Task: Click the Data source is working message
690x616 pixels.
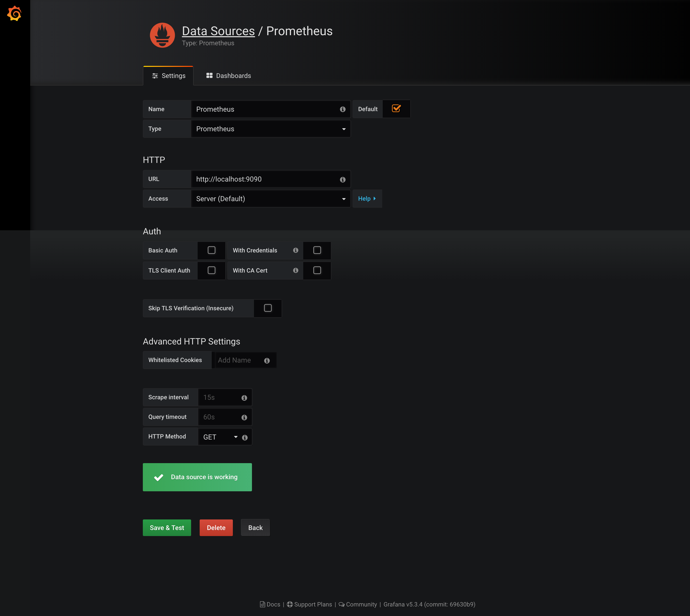Action: [x=197, y=477]
